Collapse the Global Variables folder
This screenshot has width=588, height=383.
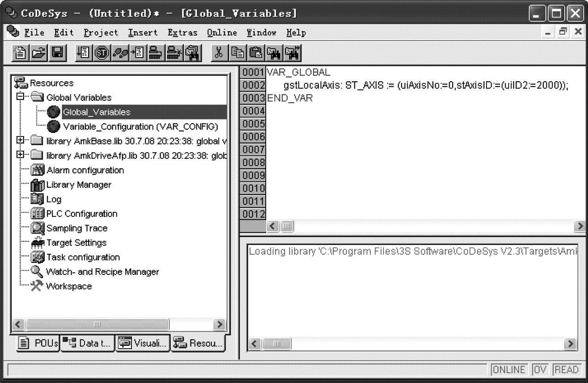[20, 97]
